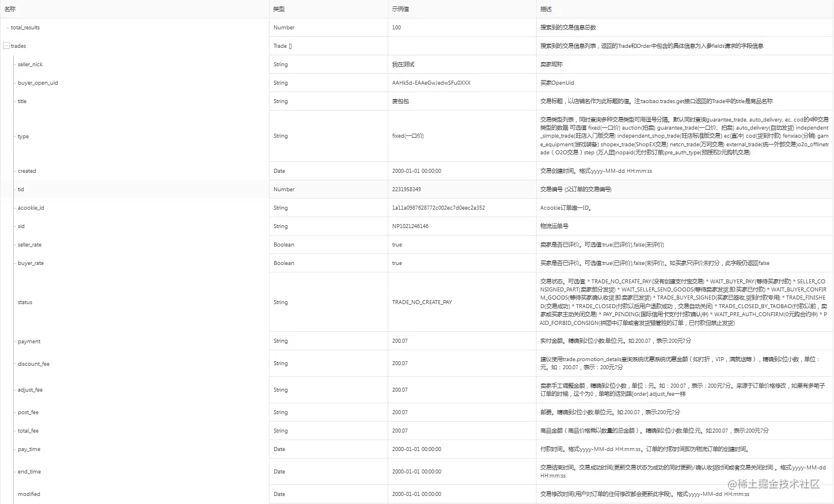Select the acookie_id field row
The width and height of the screenshot is (834, 504).
click(x=31, y=207)
